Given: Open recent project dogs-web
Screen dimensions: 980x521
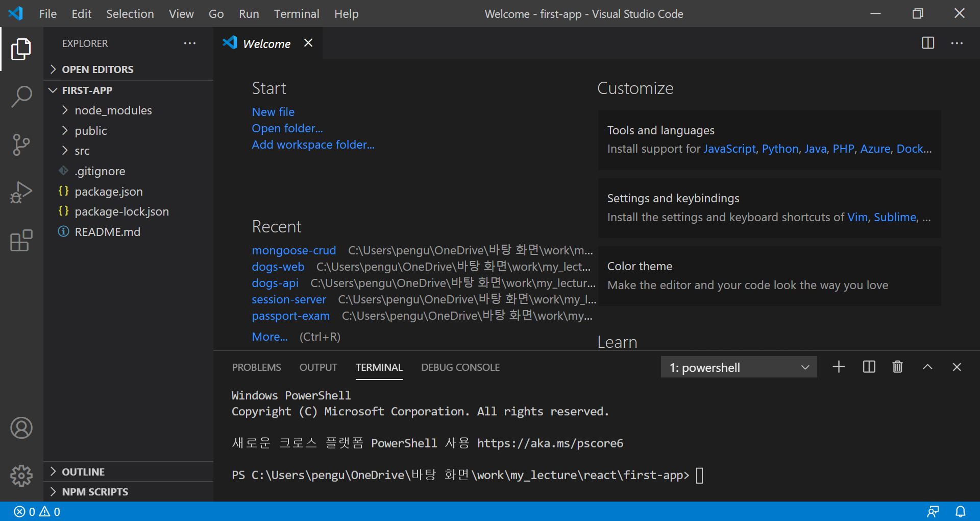Looking at the screenshot, I should point(278,267).
